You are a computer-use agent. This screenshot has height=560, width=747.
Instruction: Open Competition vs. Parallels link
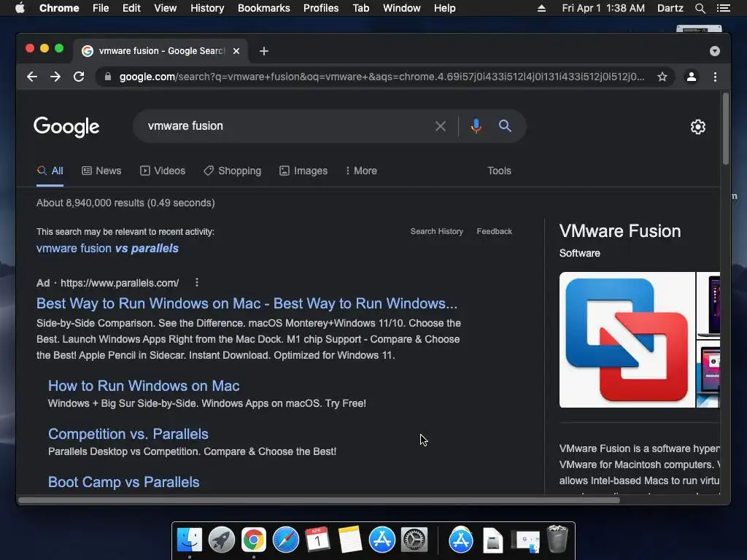128,434
